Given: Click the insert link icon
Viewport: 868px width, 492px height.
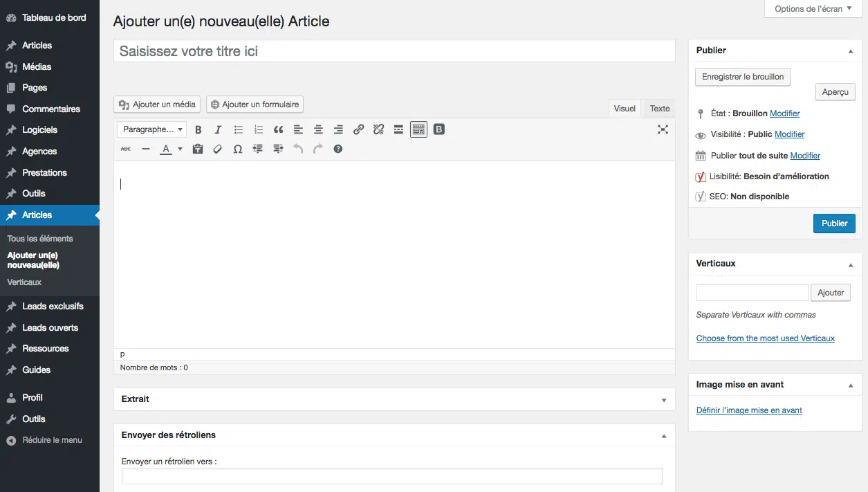Looking at the screenshot, I should [358, 129].
